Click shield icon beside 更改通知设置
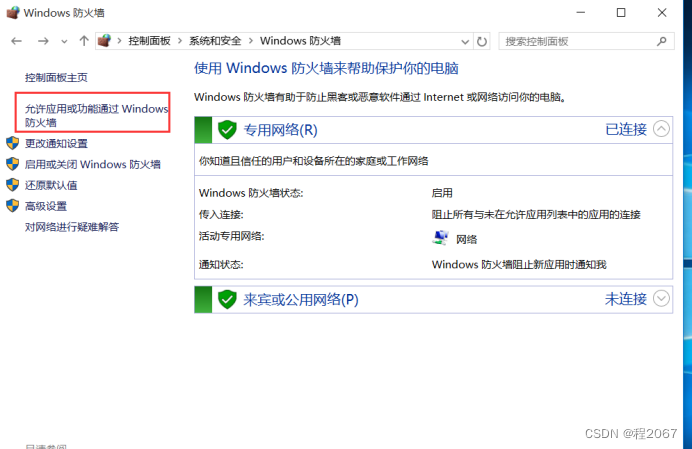Screen dimensions: 692x449 [12, 143]
